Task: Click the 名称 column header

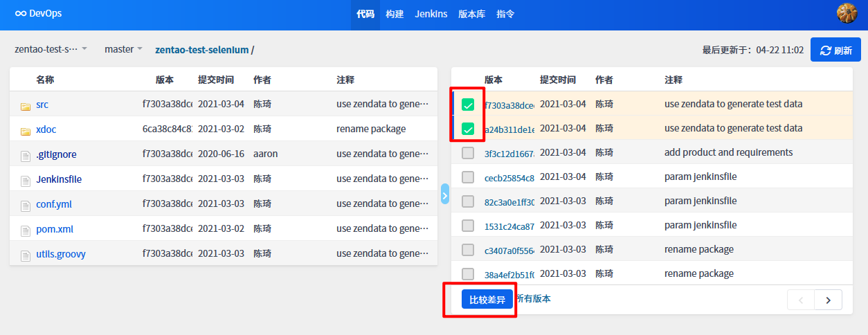Action: coord(45,80)
